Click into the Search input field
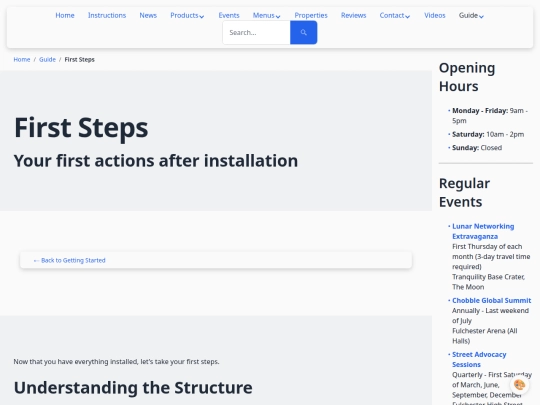This screenshot has width=540, height=405. coord(256,32)
